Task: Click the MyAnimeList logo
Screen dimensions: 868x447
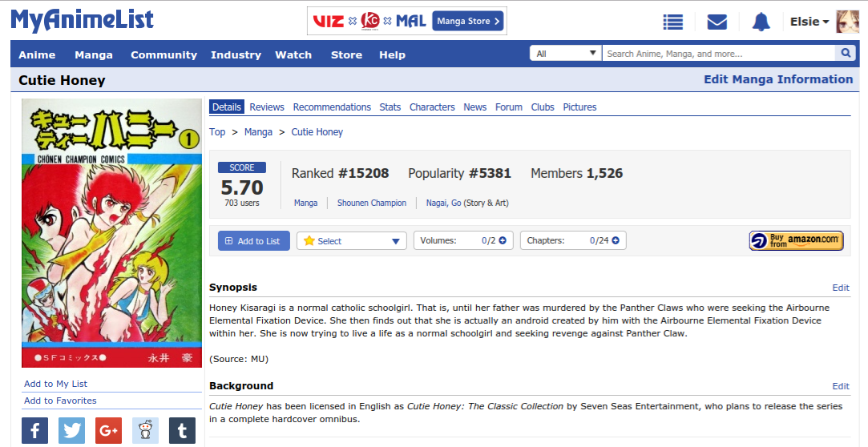Action: [x=82, y=21]
